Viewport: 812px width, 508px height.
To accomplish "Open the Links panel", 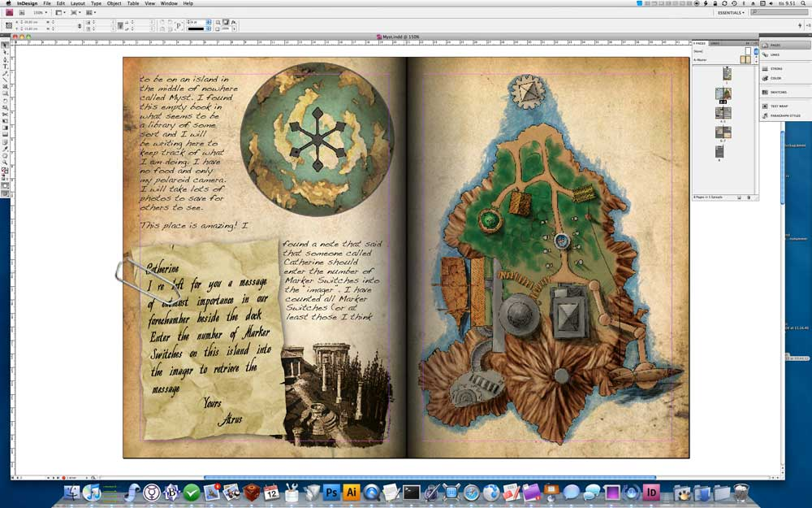I will [x=774, y=55].
